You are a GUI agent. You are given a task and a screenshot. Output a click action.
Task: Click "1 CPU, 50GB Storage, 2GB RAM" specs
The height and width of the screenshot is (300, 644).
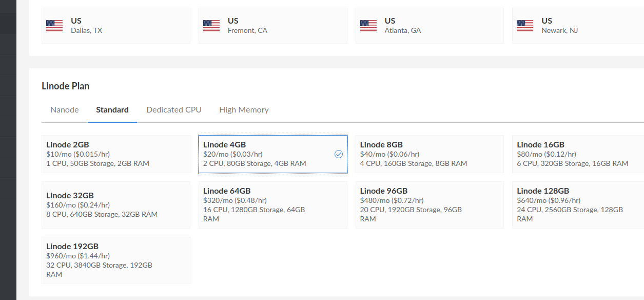click(98, 163)
